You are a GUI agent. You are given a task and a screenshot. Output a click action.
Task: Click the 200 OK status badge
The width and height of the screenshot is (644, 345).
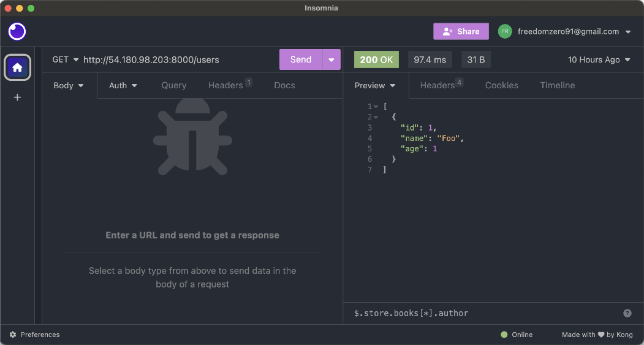pyautogui.click(x=376, y=59)
